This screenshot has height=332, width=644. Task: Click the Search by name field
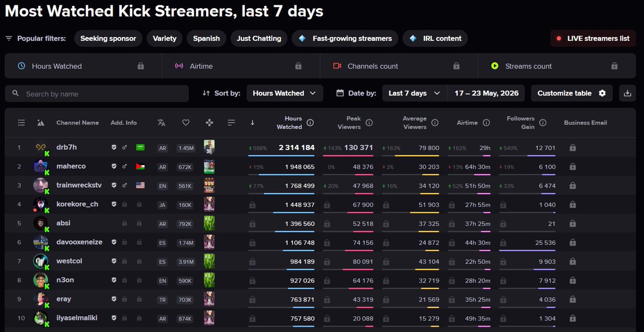click(x=97, y=93)
